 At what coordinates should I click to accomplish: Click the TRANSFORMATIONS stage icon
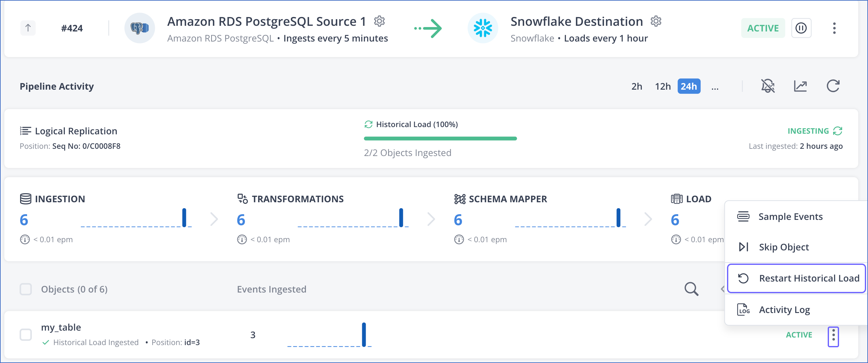pyautogui.click(x=243, y=199)
